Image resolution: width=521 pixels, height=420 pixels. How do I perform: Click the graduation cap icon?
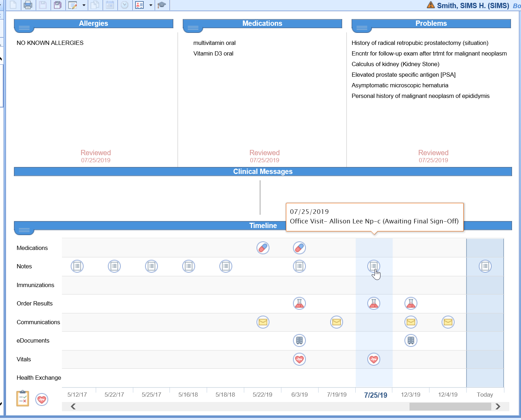[162, 5]
